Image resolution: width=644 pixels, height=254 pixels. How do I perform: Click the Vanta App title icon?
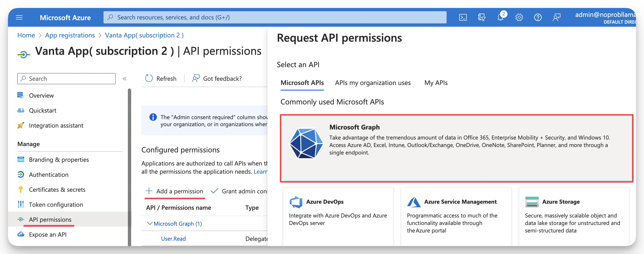[24, 54]
